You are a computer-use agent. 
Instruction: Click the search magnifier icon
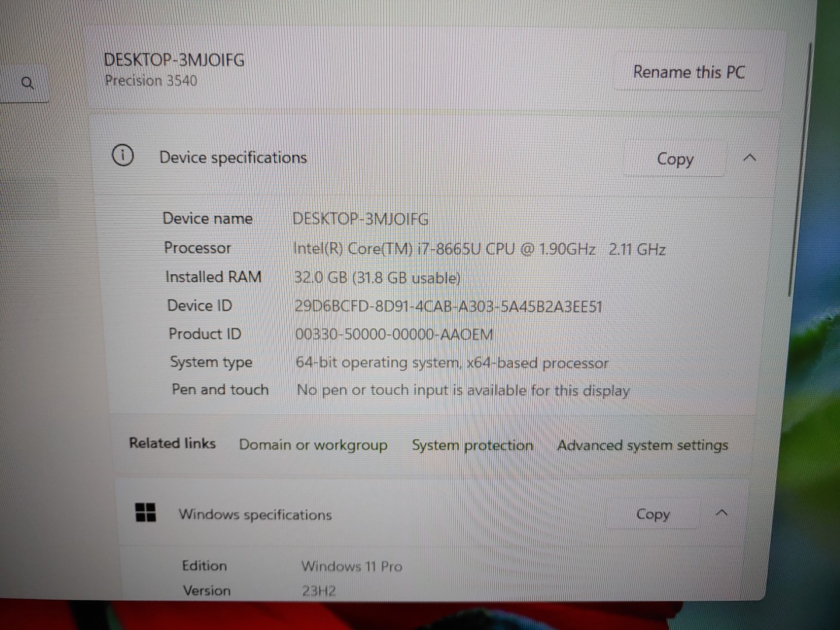27,83
